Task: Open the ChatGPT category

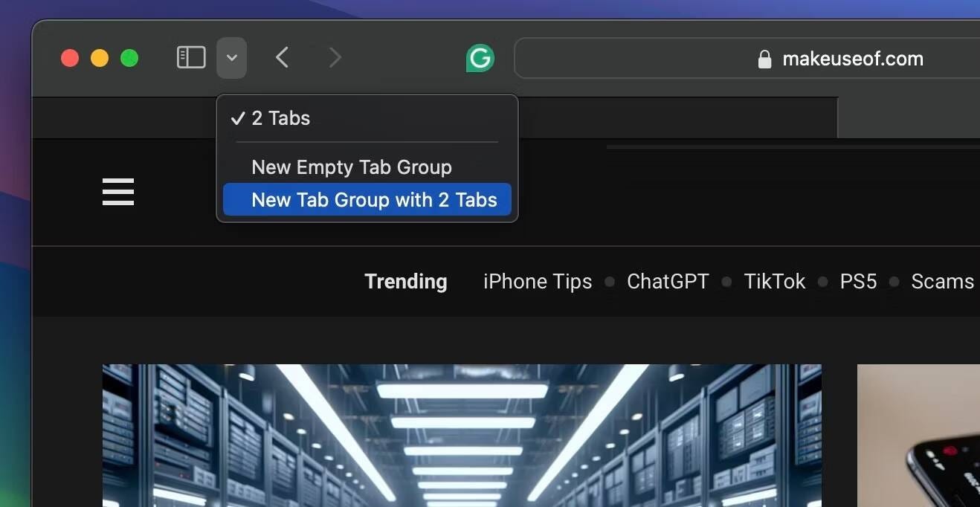Action: 667,281
